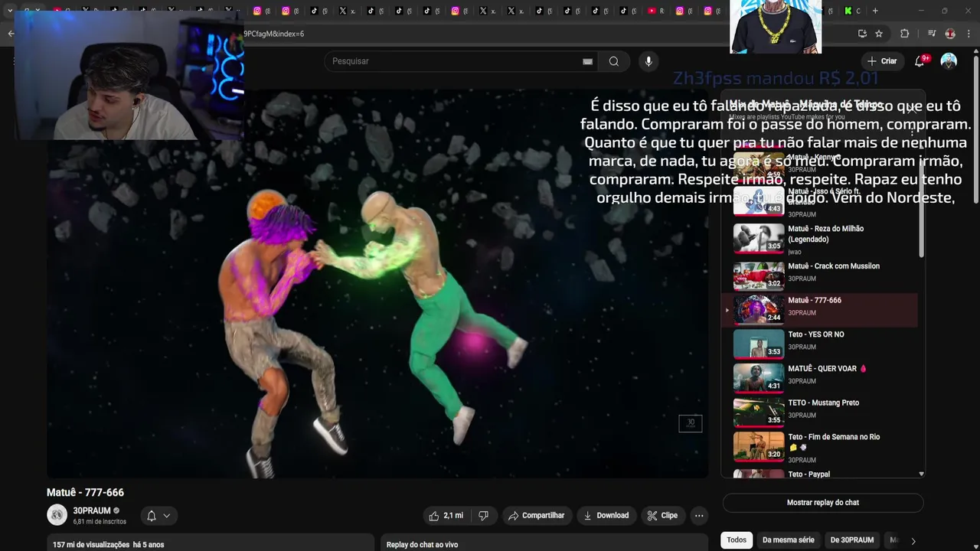Like the video with 2,1 mi

445,516
